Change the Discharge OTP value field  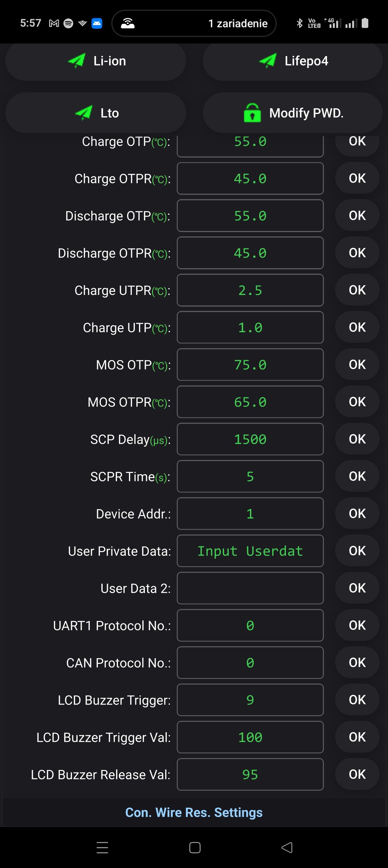pos(250,216)
